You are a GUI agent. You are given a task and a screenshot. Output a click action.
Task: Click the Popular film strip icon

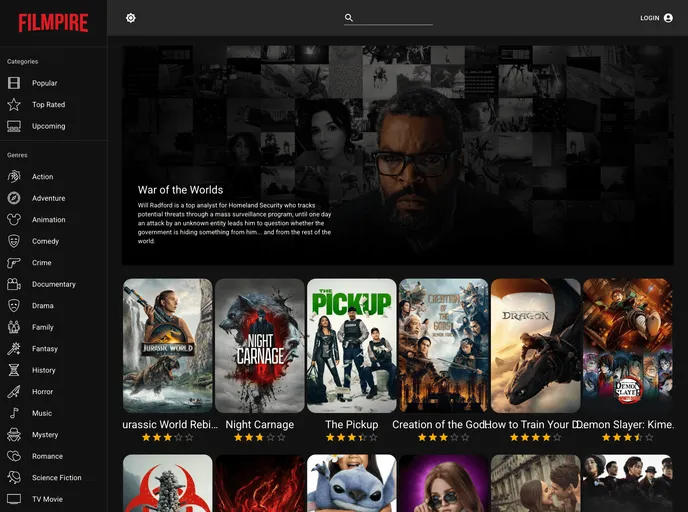click(14, 83)
